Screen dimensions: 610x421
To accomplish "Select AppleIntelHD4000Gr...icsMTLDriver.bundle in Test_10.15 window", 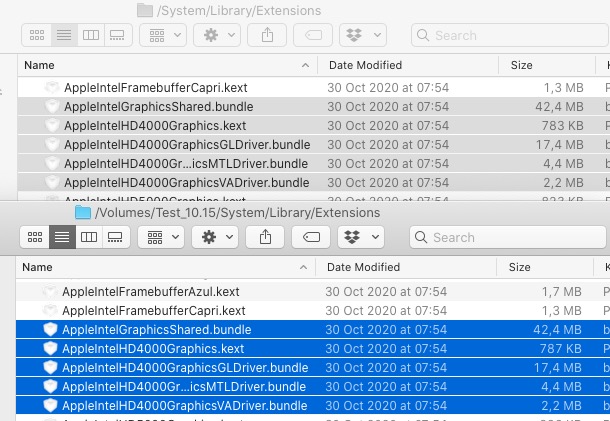I will [x=313, y=387].
